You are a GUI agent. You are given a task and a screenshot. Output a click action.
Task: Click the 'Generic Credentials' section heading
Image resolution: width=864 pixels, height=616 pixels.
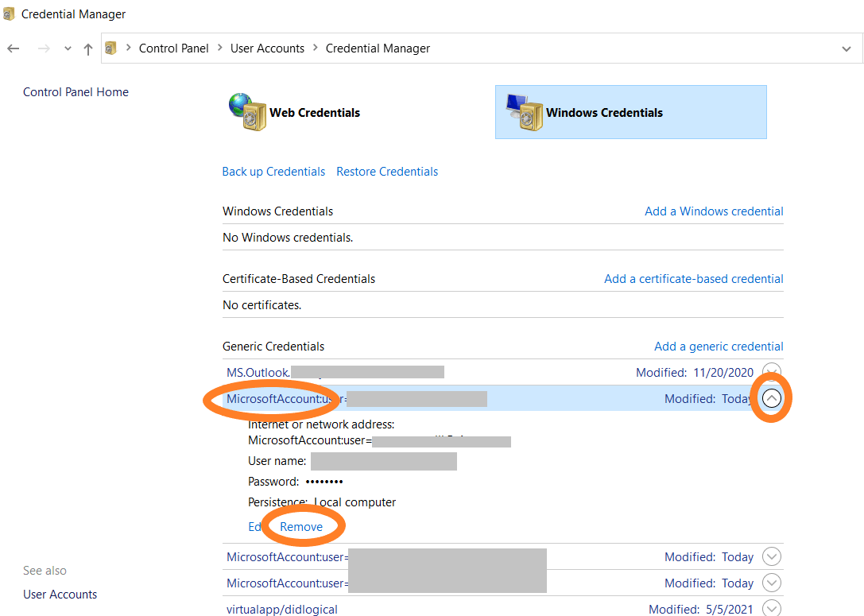click(x=273, y=346)
